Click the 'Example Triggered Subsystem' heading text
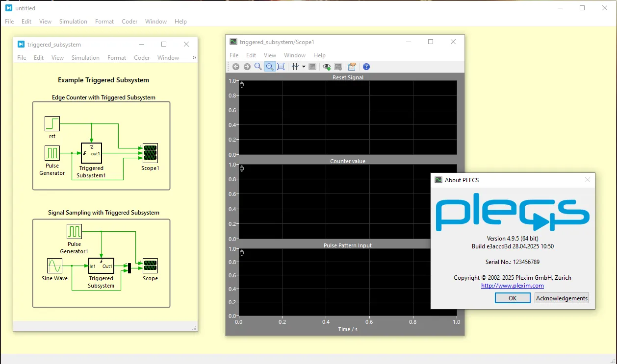Screen dimensions: 617x364 point(103,80)
